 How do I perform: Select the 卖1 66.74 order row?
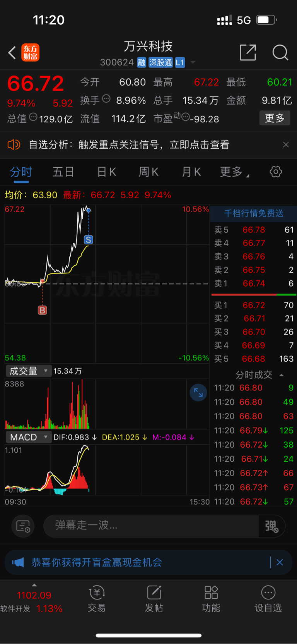click(254, 283)
